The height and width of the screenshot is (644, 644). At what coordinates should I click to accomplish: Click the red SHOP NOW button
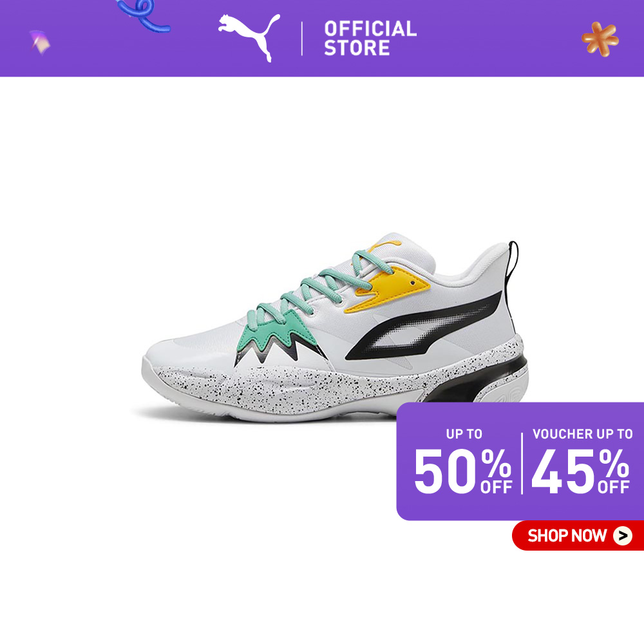click(x=578, y=535)
